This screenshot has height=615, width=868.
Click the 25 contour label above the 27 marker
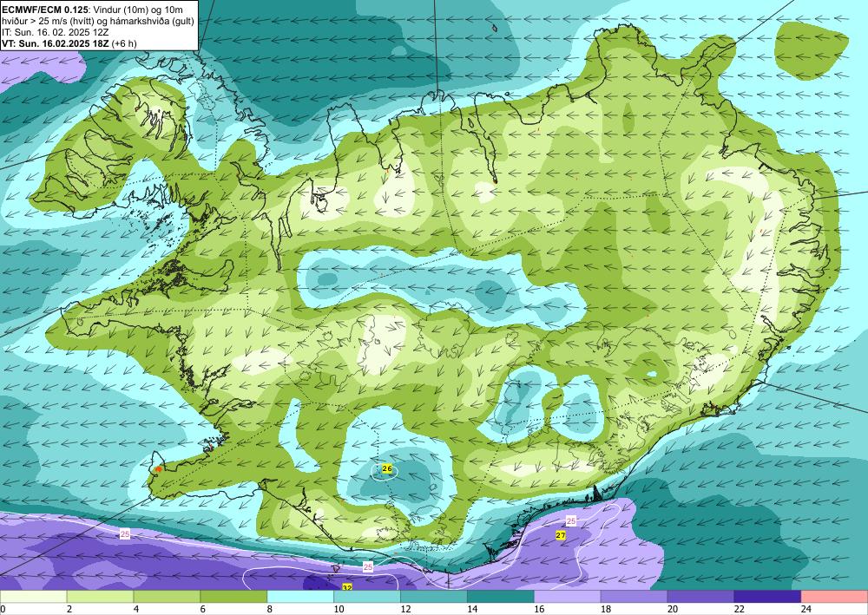coord(571,521)
